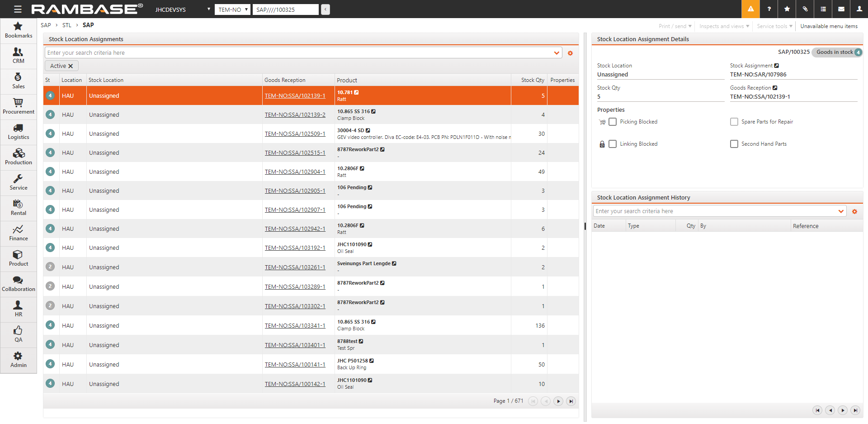Open the mail envelope icon in header
The width and height of the screenshot is (868, 424).
click(x=841, y=9)
